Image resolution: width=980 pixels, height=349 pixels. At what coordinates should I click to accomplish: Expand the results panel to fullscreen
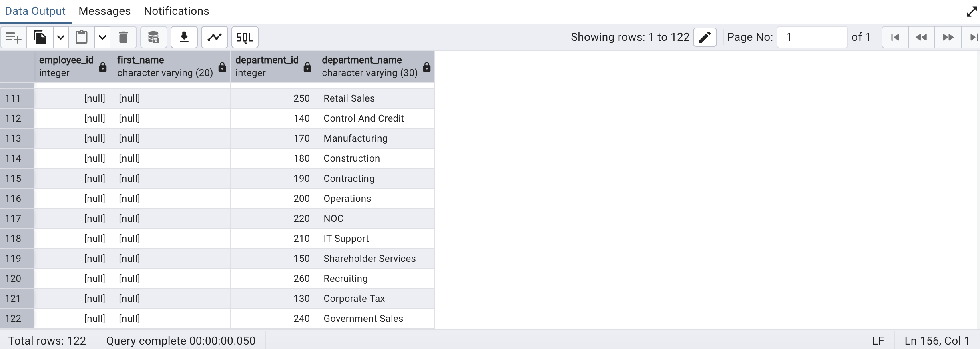pos(972,12)
